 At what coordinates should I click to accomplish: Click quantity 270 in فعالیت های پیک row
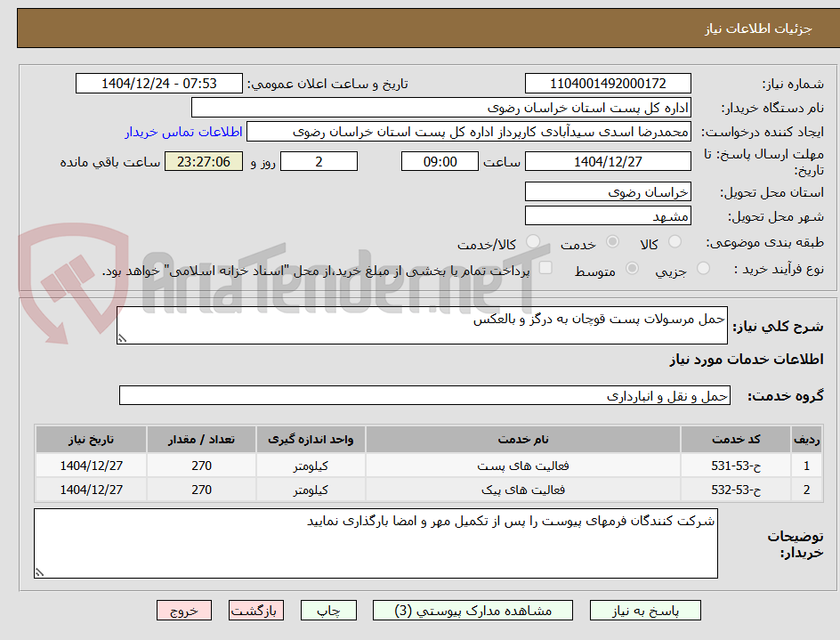coord(201,490)
